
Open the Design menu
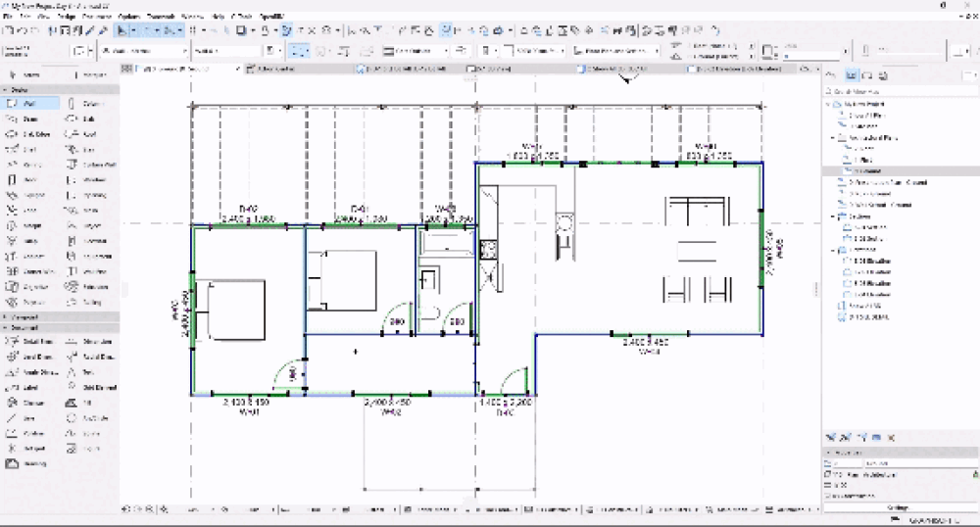68,18
